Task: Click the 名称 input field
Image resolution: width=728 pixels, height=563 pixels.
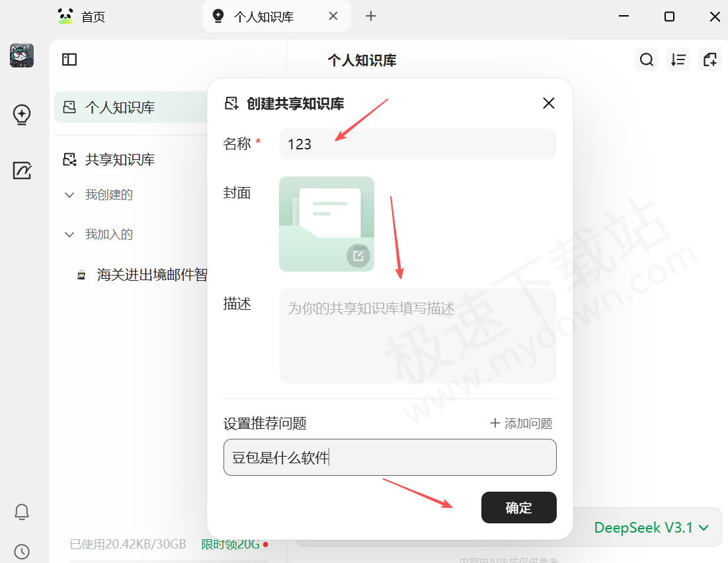Action: pyautogui.click(x=417, y=144)
